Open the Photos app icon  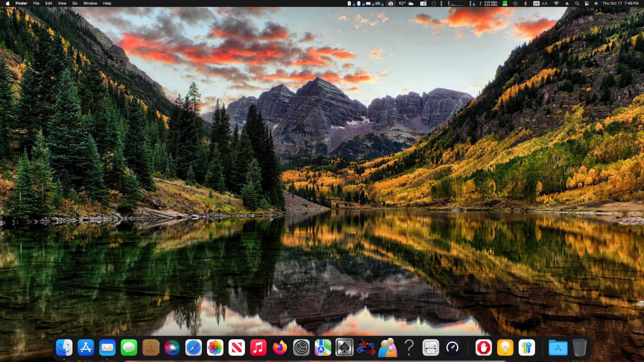pos(215,348)
